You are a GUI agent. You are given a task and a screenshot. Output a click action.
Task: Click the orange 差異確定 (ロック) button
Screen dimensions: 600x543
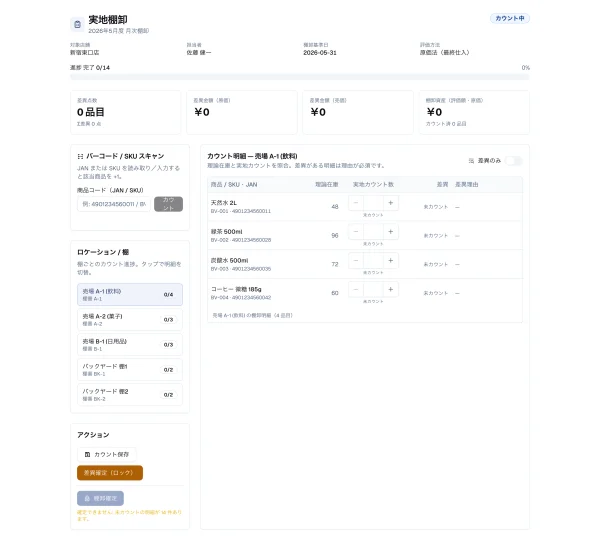click(110, 473)
